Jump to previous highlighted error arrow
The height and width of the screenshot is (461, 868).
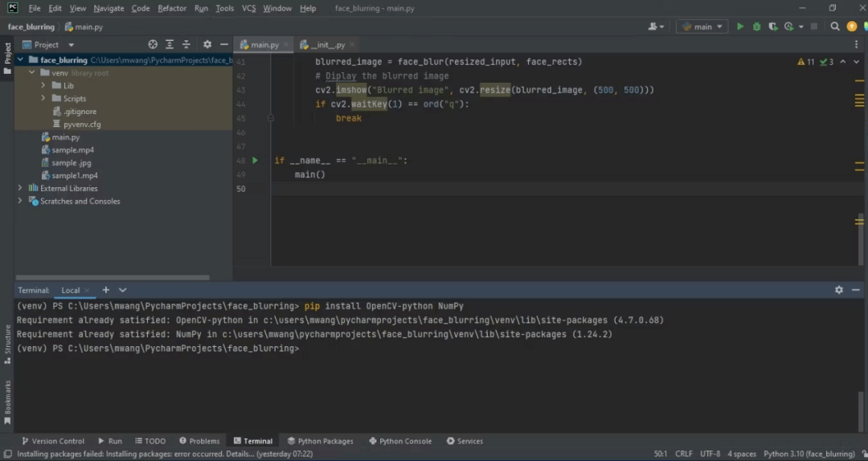842,62
